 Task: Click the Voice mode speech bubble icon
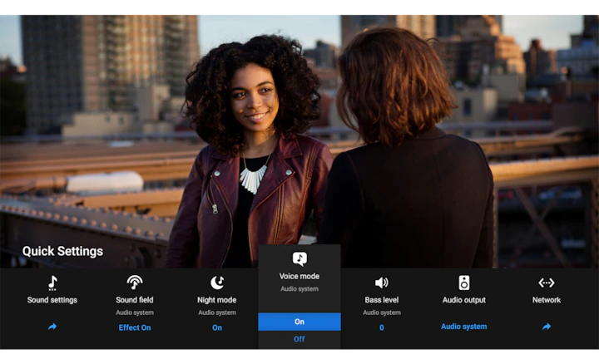299,258
